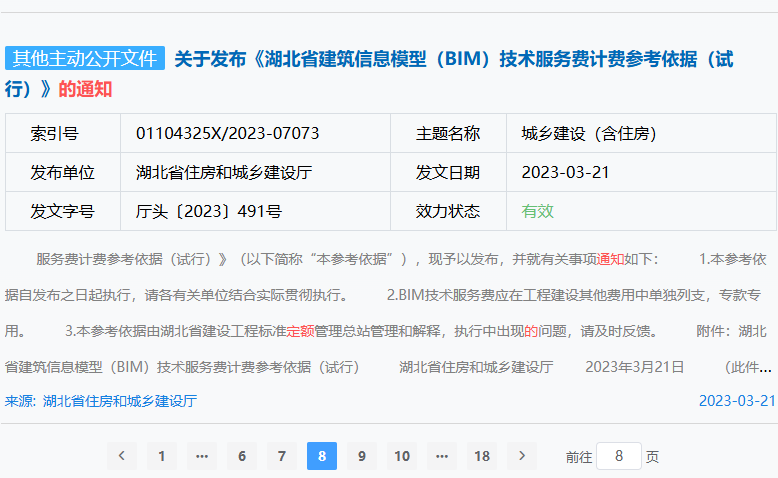Select index number 01104325X/2023-07073 cell
778x478 pixels.
coord(227,133)
